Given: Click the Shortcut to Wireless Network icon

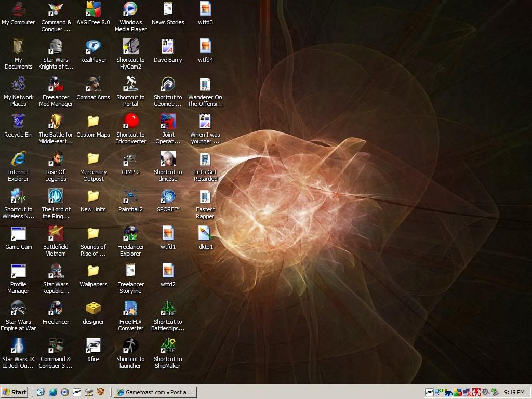Looking at the screenshot, I should click(18, 196).
